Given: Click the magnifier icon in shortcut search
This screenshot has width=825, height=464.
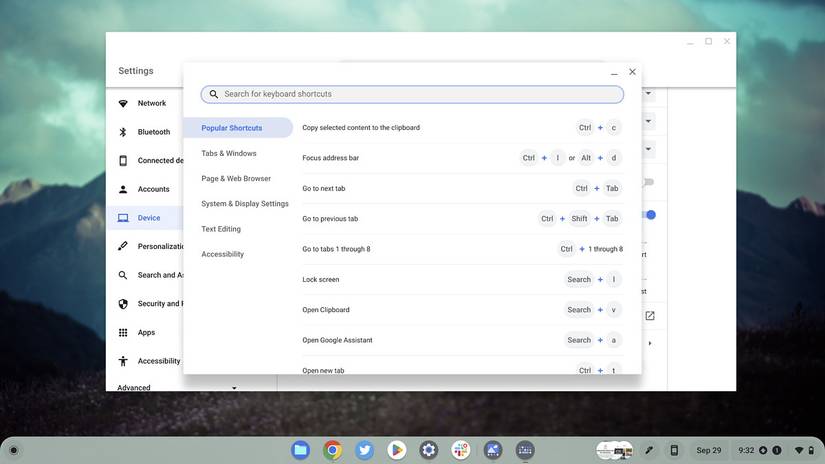Looking at the screenshot, I should tap(214, 94).
